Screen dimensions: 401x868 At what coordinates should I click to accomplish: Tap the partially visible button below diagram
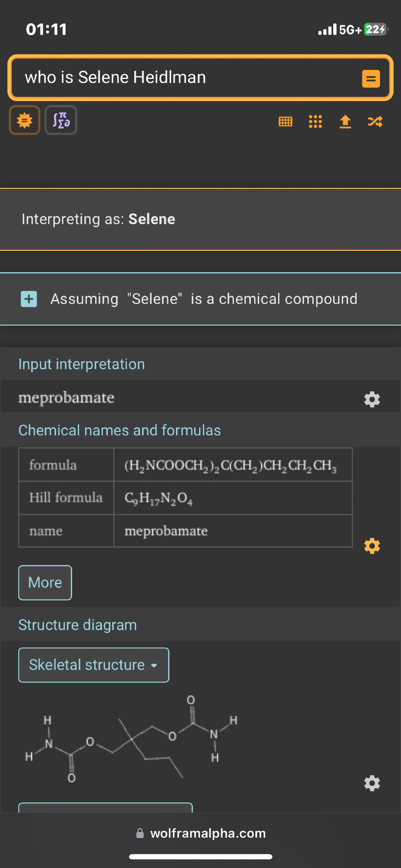(x=106, y=807)
